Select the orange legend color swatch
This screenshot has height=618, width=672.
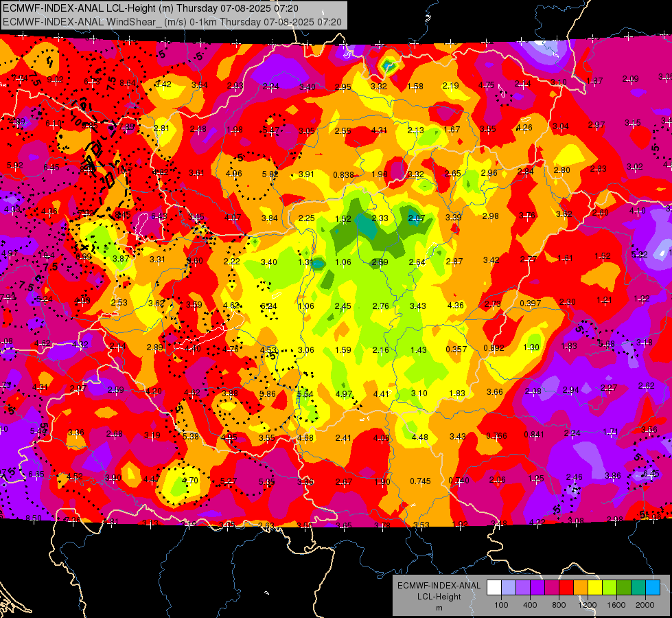click(581, 587)
